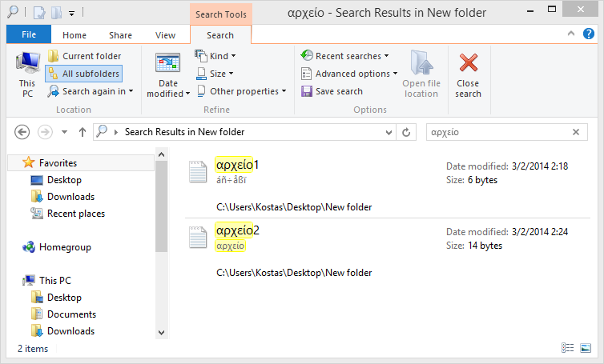Click the Homegroup globe icon

click(x=29, y=246)
